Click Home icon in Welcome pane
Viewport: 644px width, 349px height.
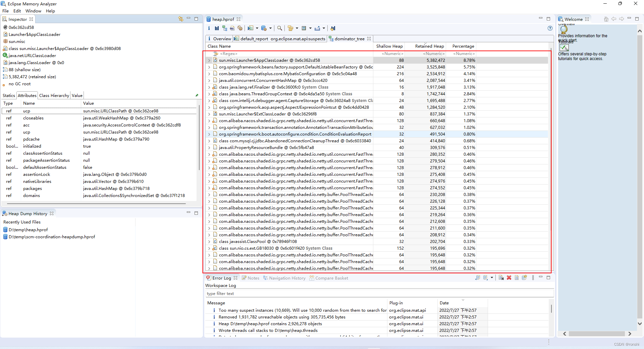click(606, 19)
